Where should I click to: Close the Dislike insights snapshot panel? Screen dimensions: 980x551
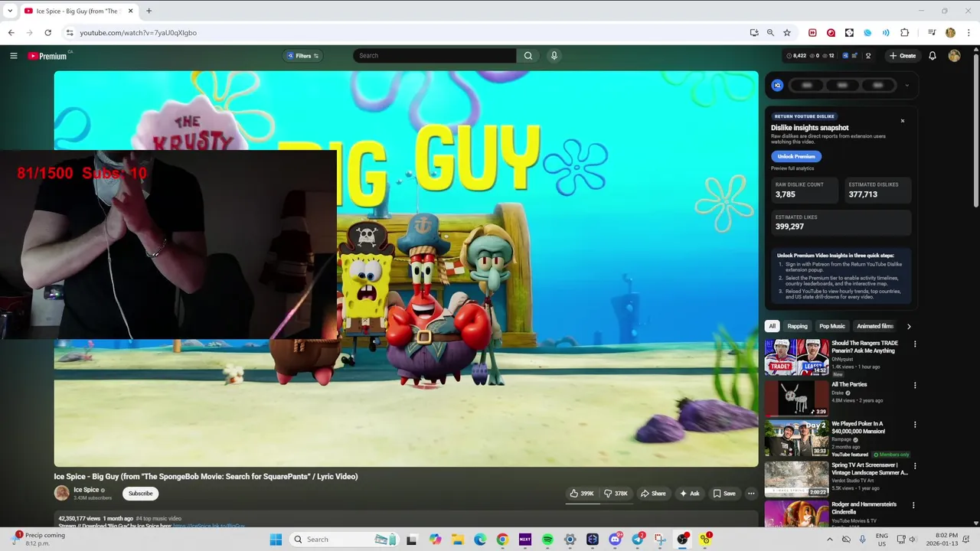tap(903, 121)
